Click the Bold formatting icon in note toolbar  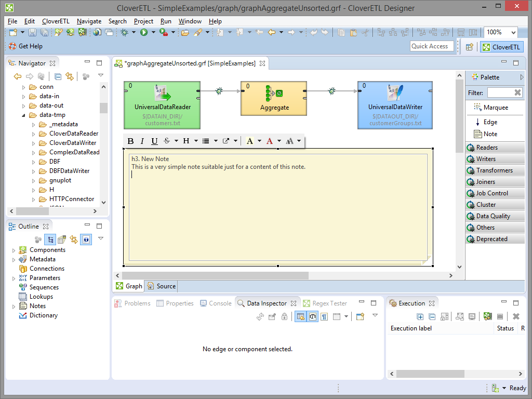(130, 141)
